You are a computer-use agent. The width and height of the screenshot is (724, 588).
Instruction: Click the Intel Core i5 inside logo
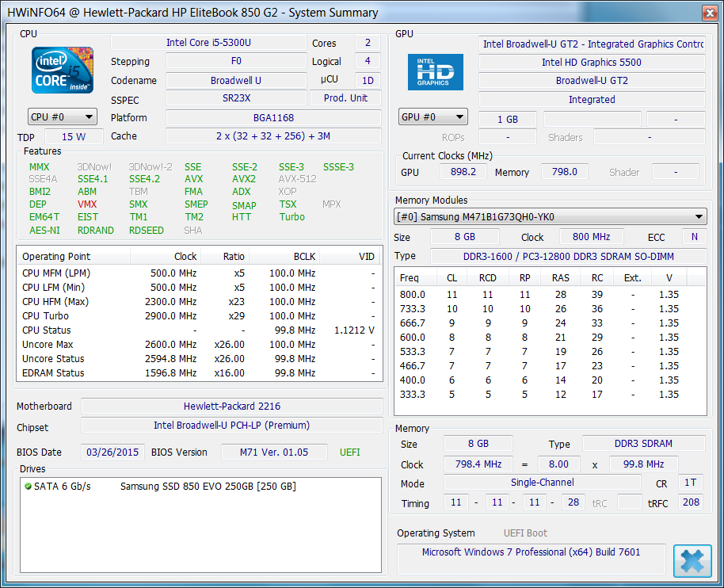point(63,71)
